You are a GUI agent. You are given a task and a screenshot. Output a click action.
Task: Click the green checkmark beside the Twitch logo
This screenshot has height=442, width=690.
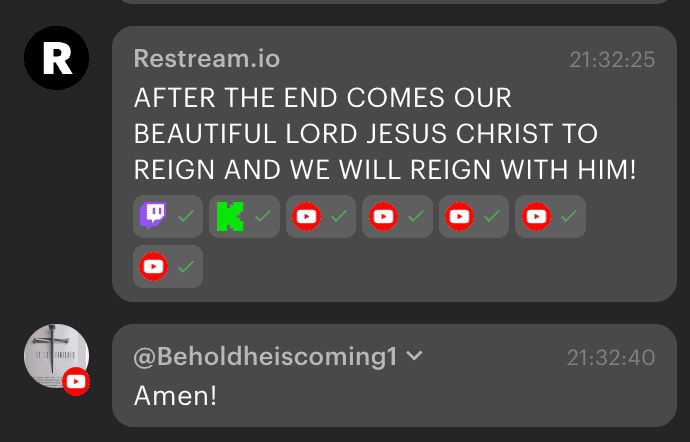pyautogui.click(x=186, y=216)
